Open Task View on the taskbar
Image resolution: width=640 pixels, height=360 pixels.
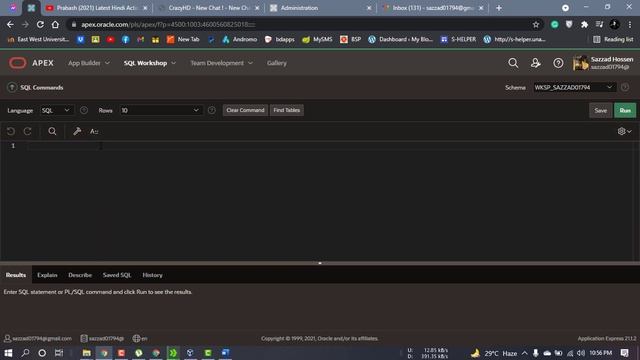point(59,353)
